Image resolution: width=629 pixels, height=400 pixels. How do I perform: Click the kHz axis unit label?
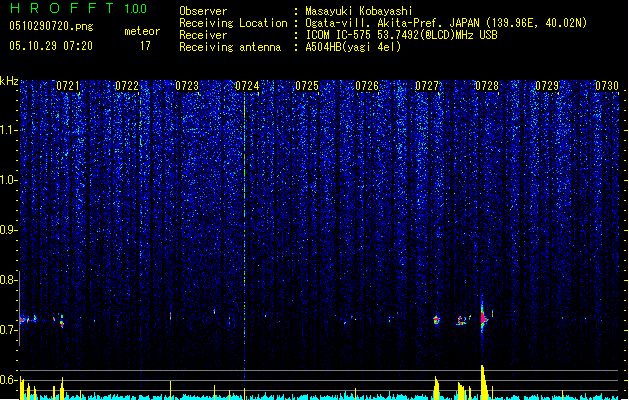click(x=9, y=81)
